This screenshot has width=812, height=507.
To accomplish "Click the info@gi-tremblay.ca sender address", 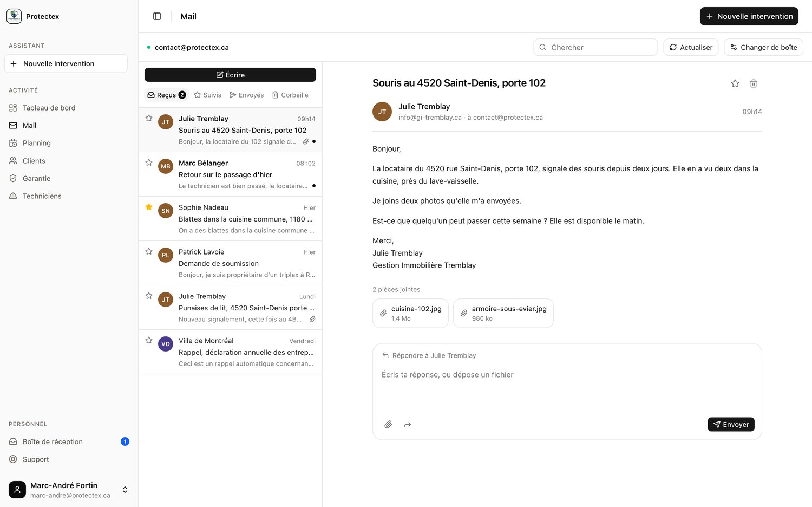I will pos(430,118).
